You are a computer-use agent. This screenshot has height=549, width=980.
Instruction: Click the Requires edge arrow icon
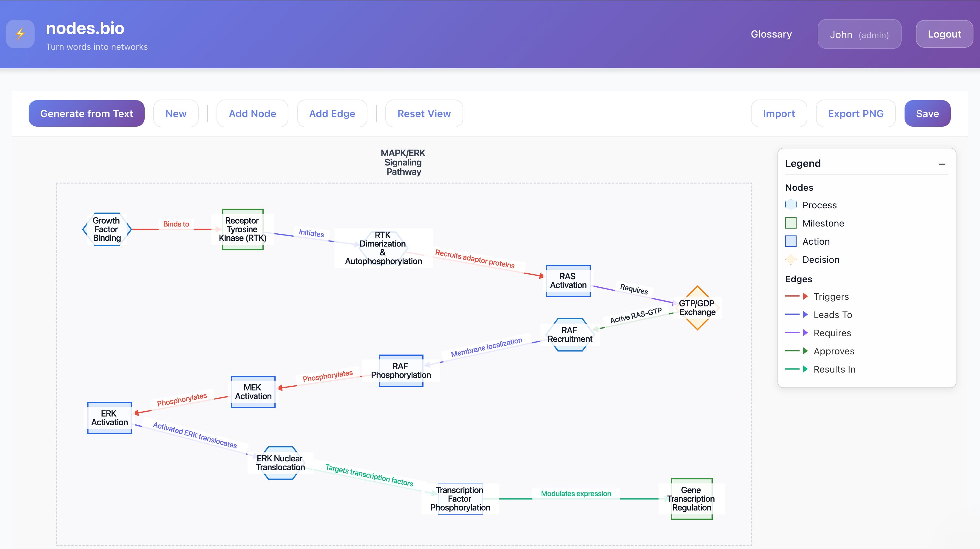click(x=805, y=333)
